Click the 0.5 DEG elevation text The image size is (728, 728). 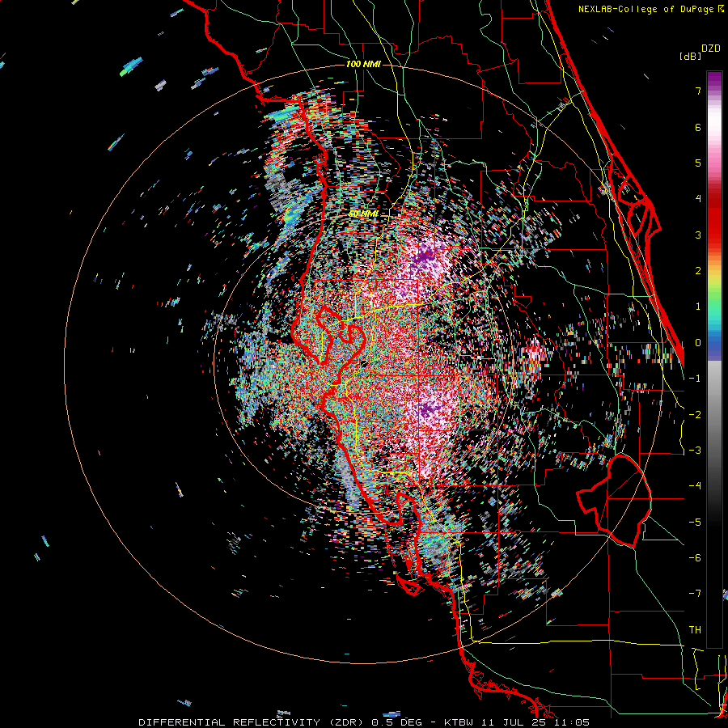(396, 722)
